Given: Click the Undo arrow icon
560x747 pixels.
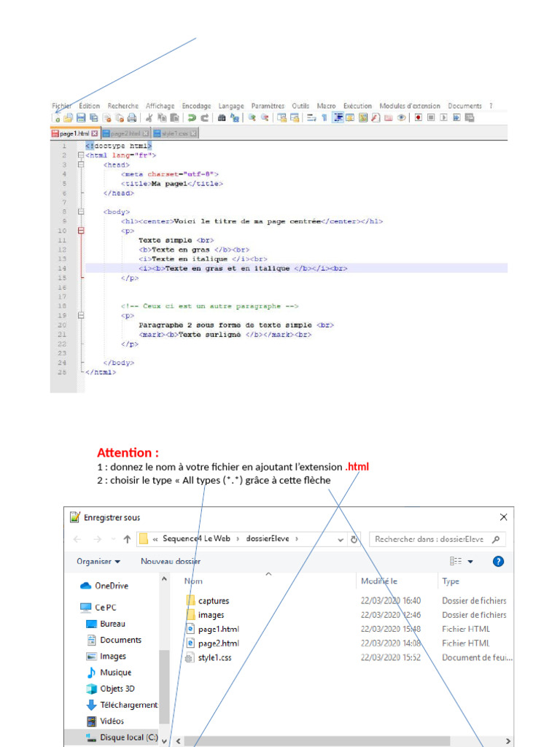Looking at the screenshot, I should [191, 117].
